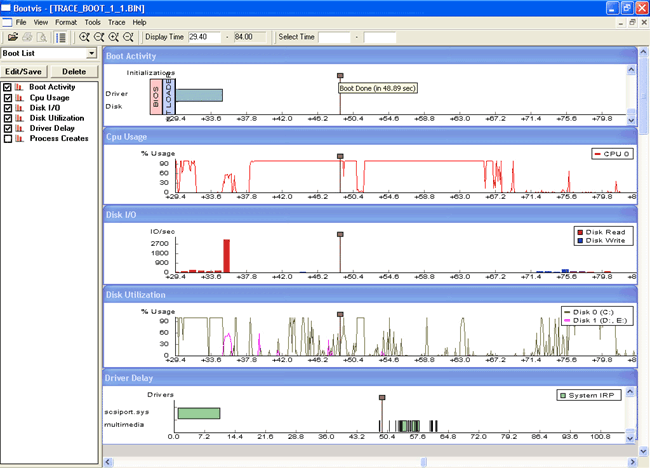The image size is (650, 468).
Task: Click the Print toolbar icon
Action: pos(27,37)
